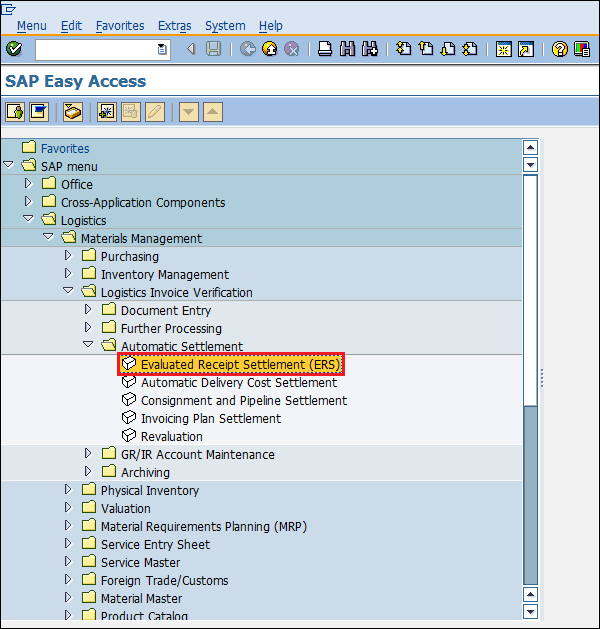The height and width of the screenshot is (629, 600).
Task: Click the Last Page icon
Action: pos(470,49)
